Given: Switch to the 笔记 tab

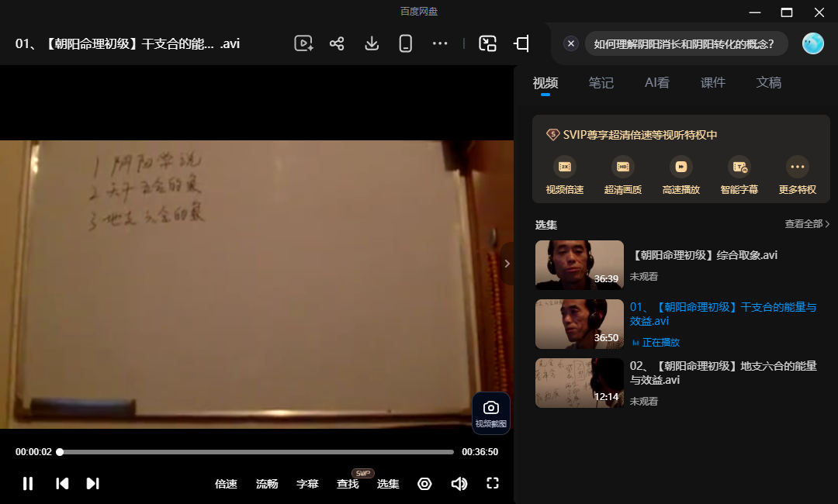Looking at the screenshot, I should pos(601,83).
